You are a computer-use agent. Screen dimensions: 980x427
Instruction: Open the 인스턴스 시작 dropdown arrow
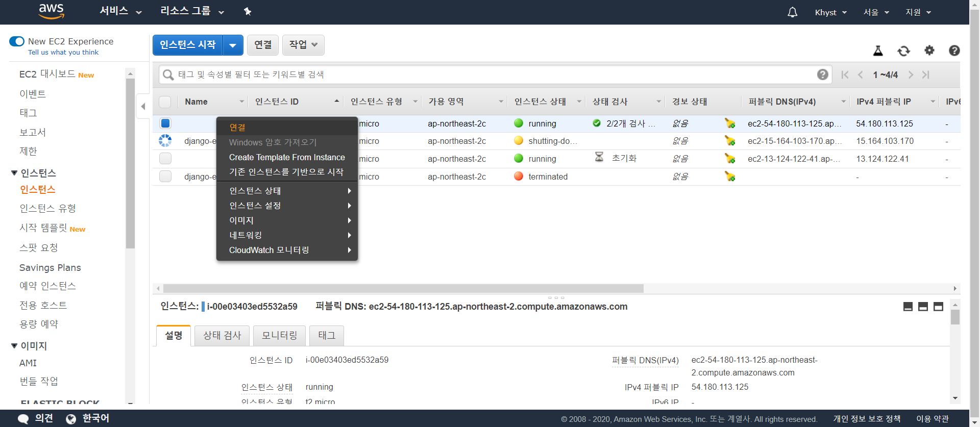[x=233, y=45]
